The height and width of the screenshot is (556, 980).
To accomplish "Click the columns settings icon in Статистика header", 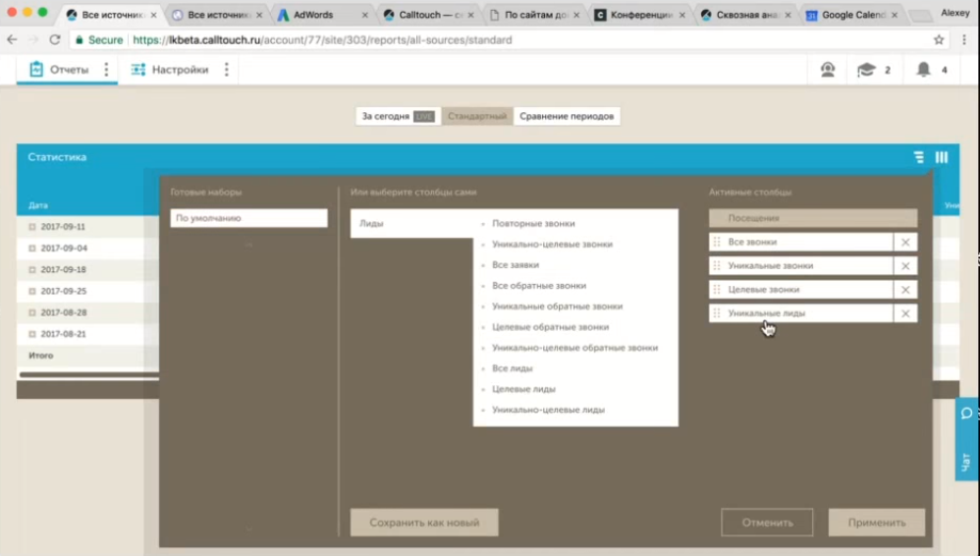I will 942,157.
